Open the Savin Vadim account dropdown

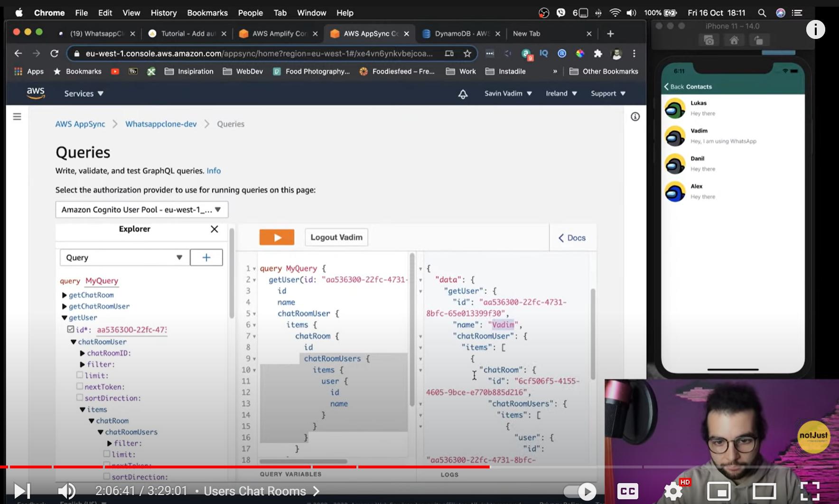point(508,93)
